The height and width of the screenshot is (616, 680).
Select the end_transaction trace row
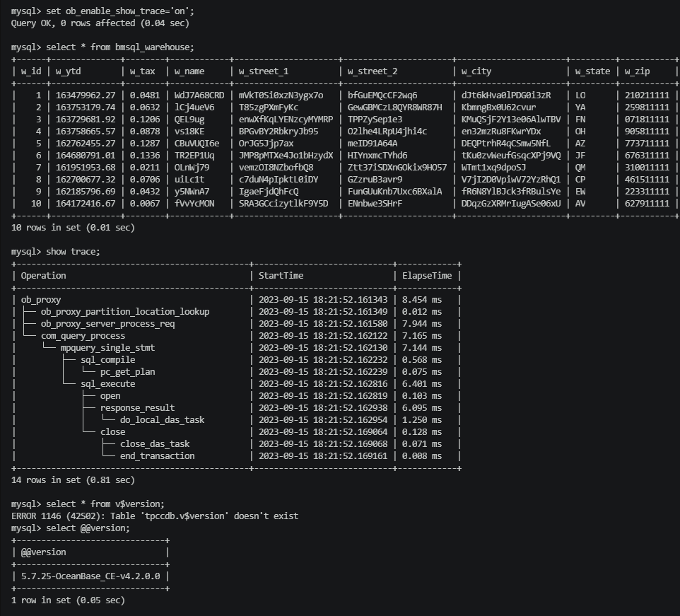coord(157,456)
